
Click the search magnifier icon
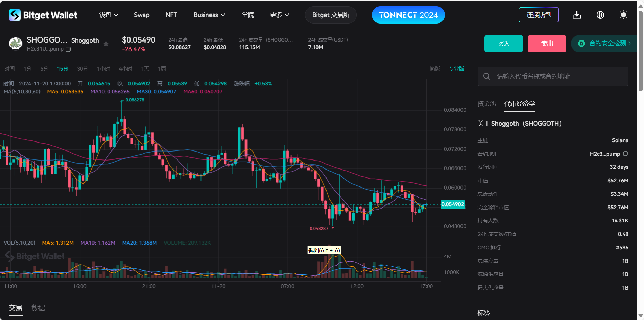(486, 76)
